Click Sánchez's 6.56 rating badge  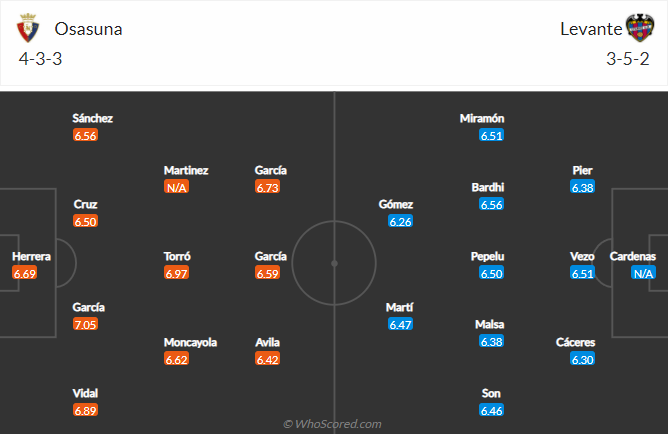86,135
